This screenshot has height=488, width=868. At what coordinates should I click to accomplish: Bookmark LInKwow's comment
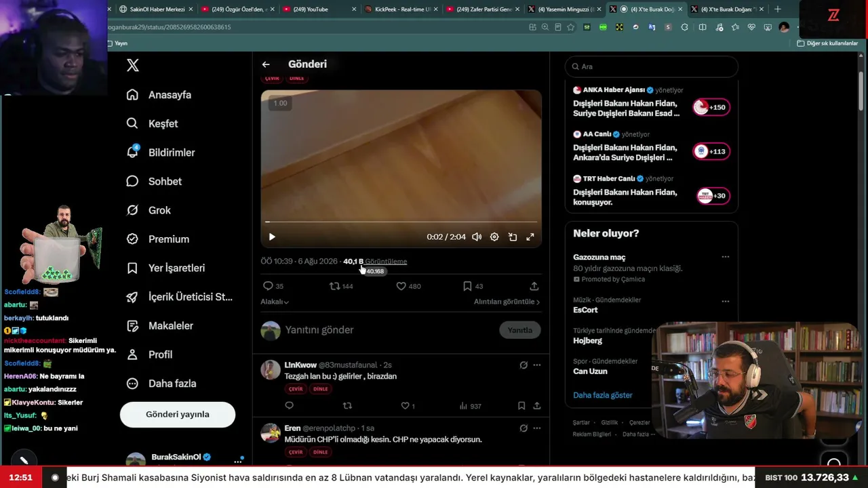[x=521, y=405]
